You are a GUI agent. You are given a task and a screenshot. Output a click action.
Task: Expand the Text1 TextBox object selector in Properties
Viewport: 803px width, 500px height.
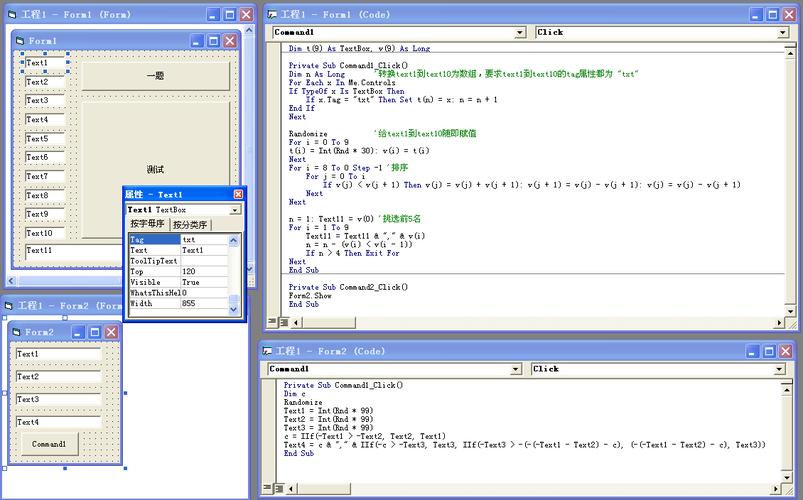pyautogui.click(x=235, y=210)
